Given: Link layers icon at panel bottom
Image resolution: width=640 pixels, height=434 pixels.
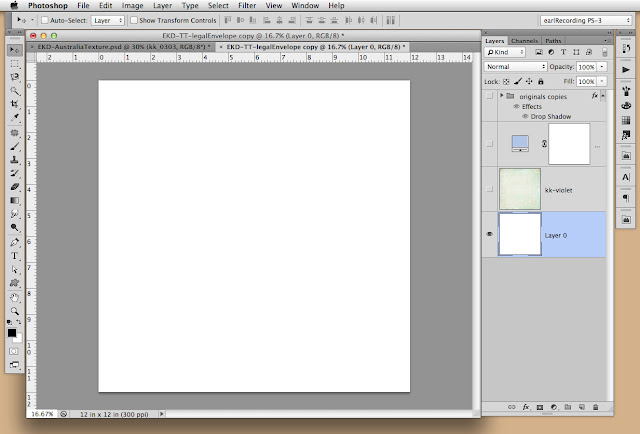Looking at the screenshot, I should pos(511,407).
